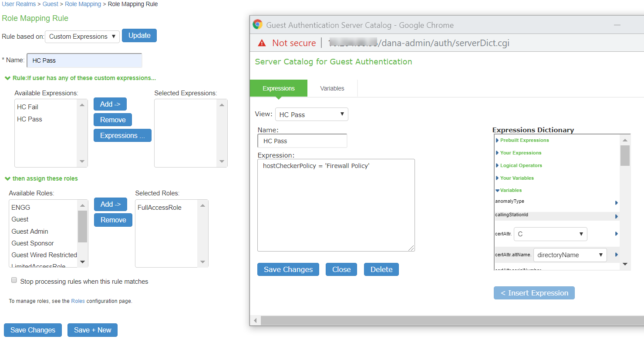Open the Rule based on dropdown

[x=82, y=37]
